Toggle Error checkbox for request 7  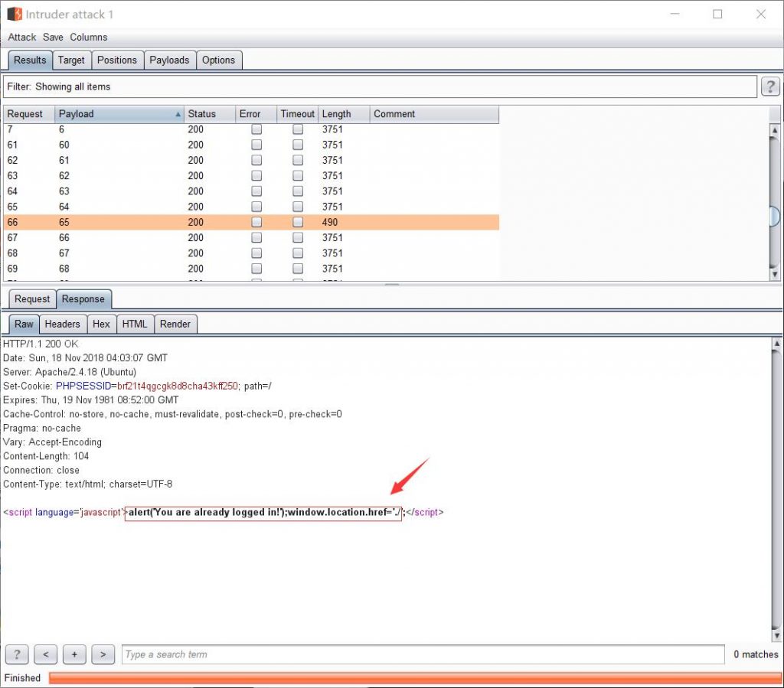(x=256, y=129)
